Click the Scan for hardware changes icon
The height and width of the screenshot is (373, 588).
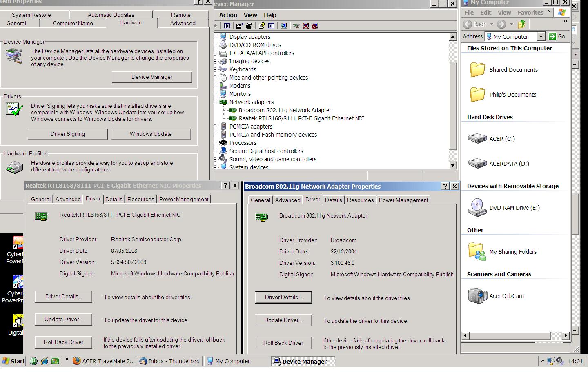coord(284,26)
